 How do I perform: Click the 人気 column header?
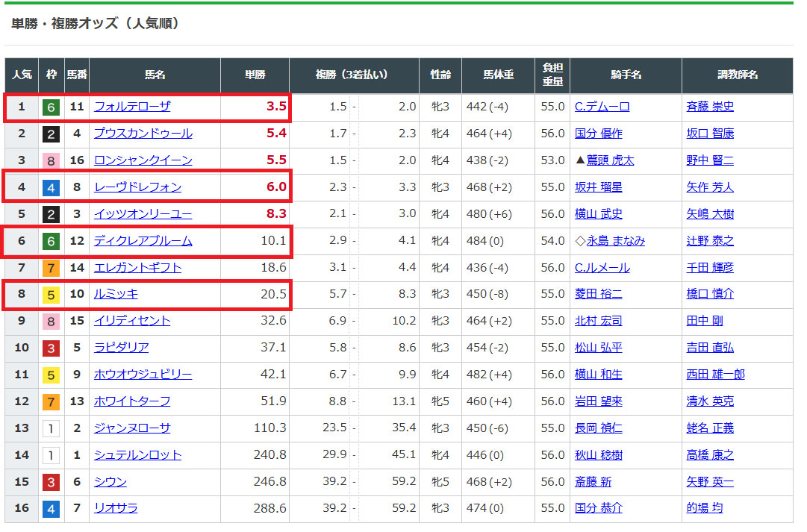click(22, 75)
